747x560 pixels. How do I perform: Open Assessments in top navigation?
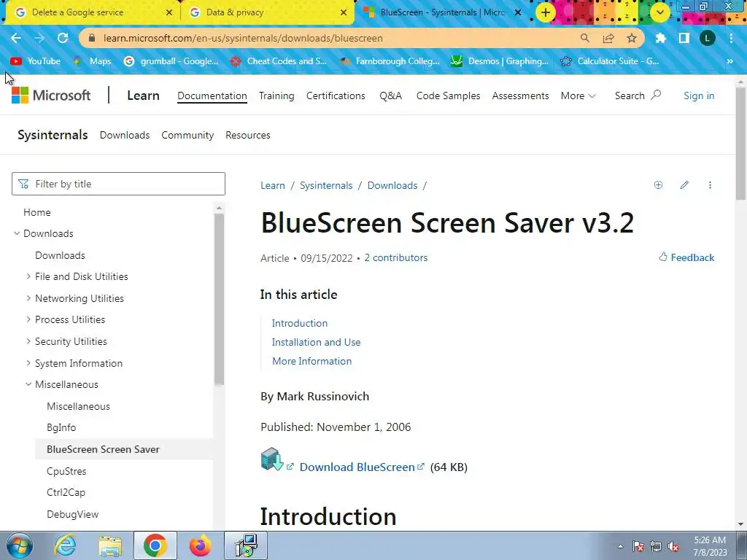(520, 96)
